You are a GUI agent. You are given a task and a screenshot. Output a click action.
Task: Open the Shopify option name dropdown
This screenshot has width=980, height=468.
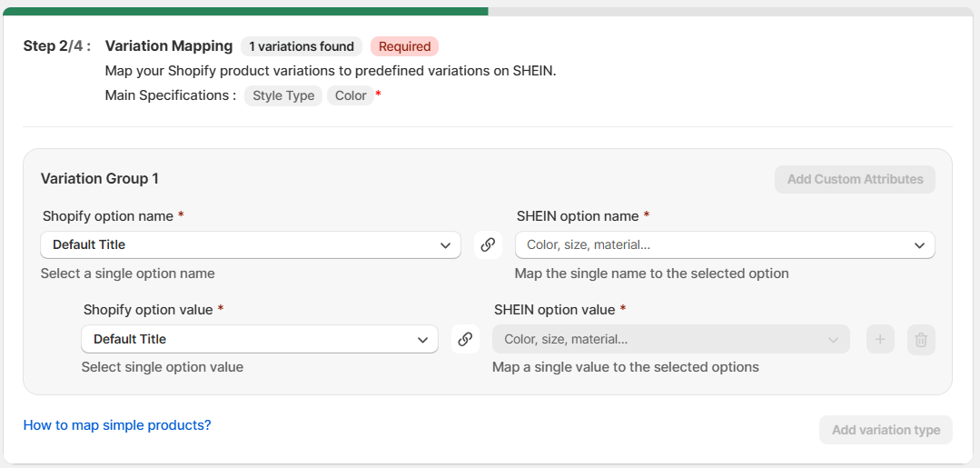click(251, 244)
